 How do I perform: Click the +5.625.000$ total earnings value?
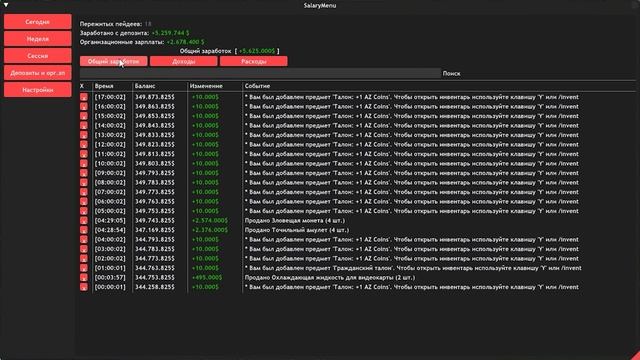257,51
